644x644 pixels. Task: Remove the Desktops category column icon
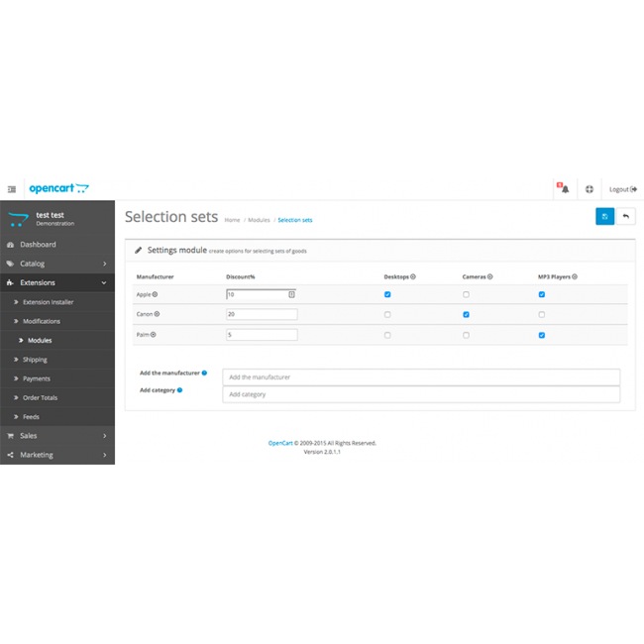(x=413, y=277)
